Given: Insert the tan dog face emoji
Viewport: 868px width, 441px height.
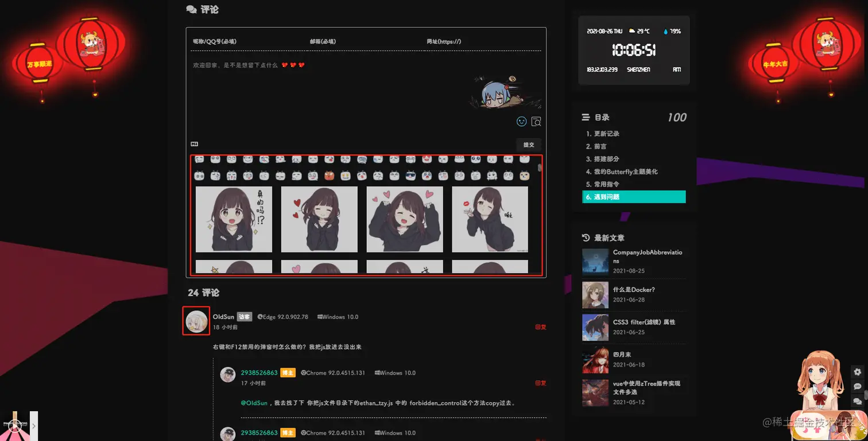Looking at the screenshot, I should tap(524, 175).
